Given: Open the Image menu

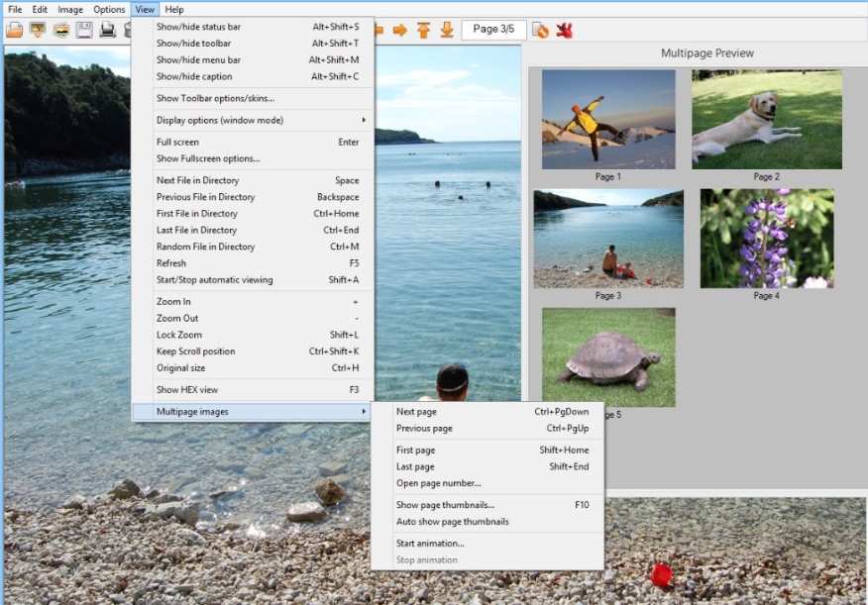Looking at the screenshot, I should 70,9.
